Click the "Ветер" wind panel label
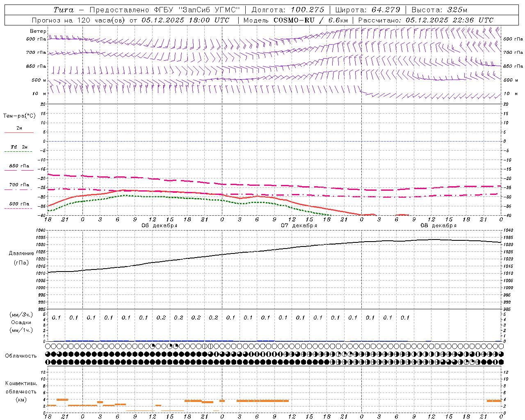The image size is (525, 420). pos(38,31)
